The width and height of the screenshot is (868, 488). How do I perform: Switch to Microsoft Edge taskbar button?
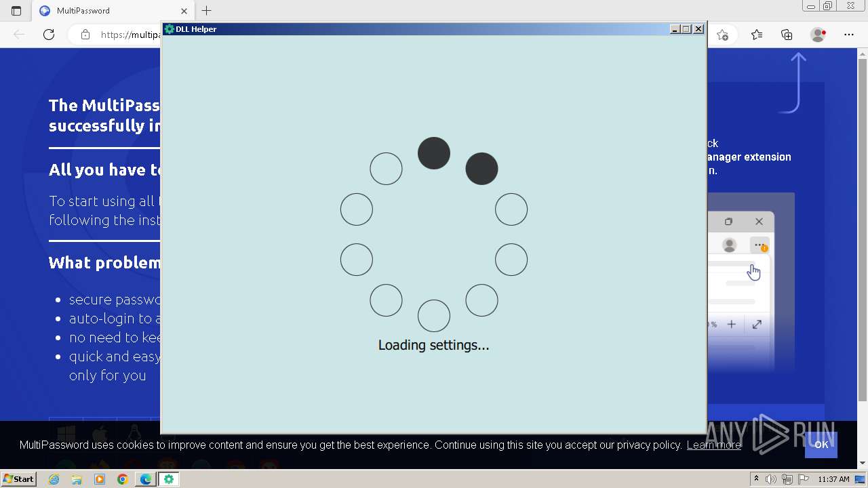pos(146,479)
